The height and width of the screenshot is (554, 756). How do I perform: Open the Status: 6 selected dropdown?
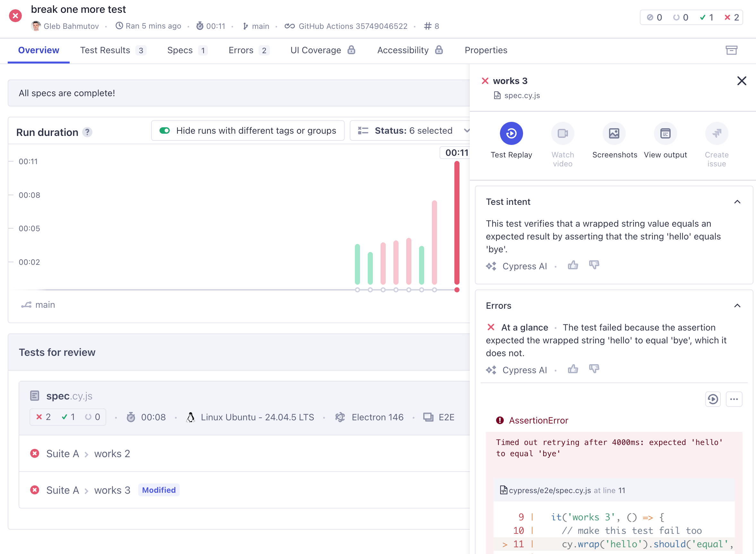(410, 130)
